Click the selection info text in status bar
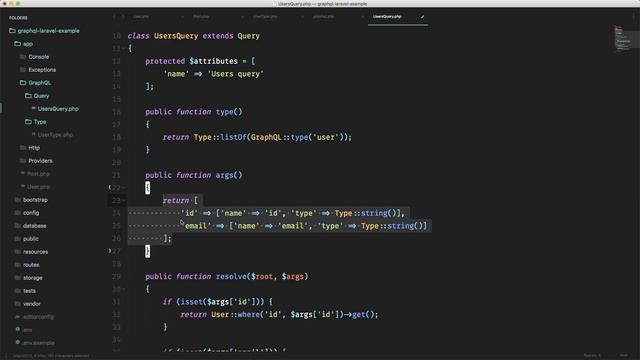 51,356
